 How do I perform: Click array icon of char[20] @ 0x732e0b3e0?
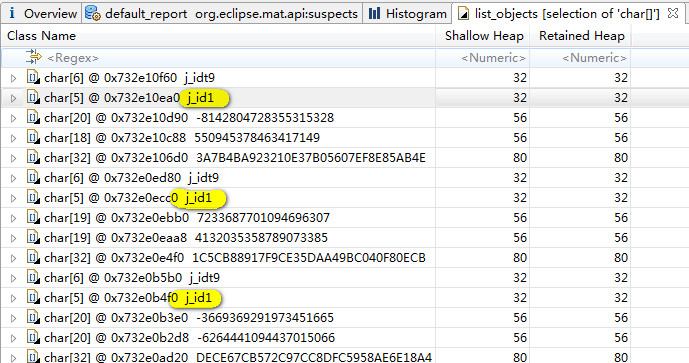33,317
